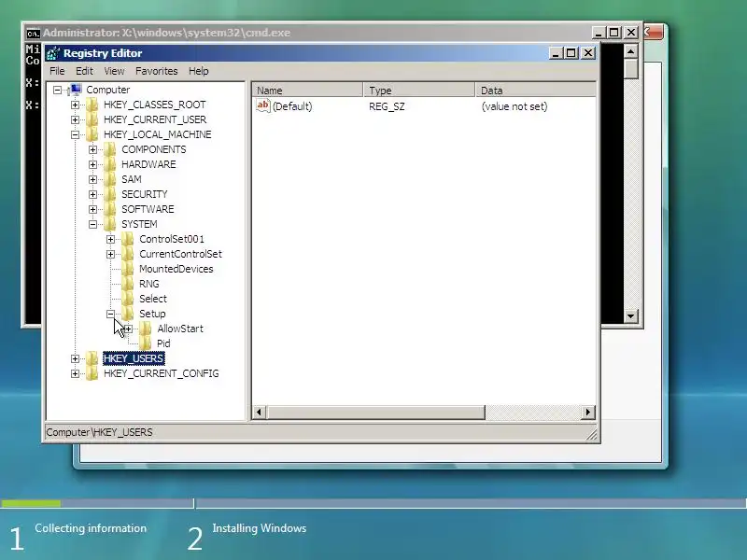Expand the CurrentControlSet key
Screen dimensions: 747x560
pos(110,254)
